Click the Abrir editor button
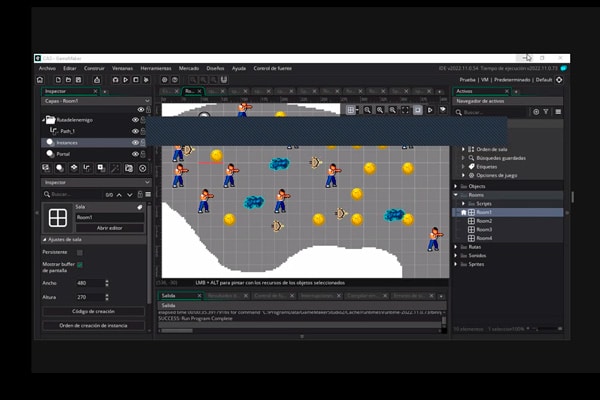Screen dimensions: 600x400 (x=109, y=228)
